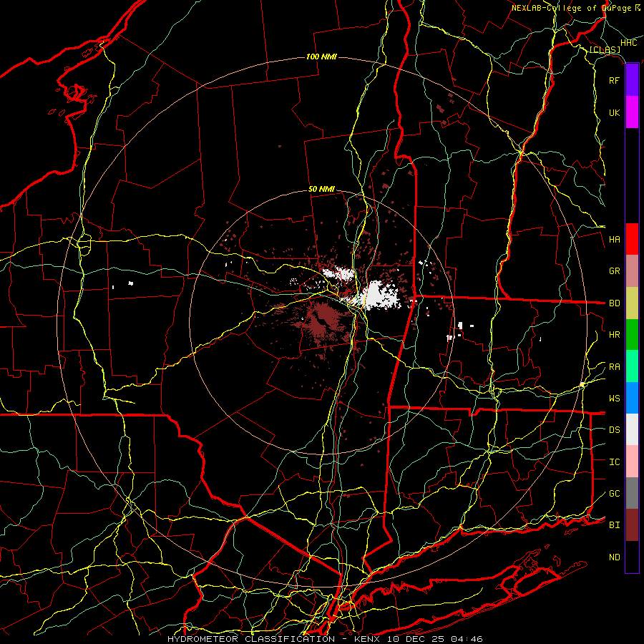The height and width of the screenshot is (644, 644).
Task: Click the RA light green legend swatch
Action: coord(632,366)
